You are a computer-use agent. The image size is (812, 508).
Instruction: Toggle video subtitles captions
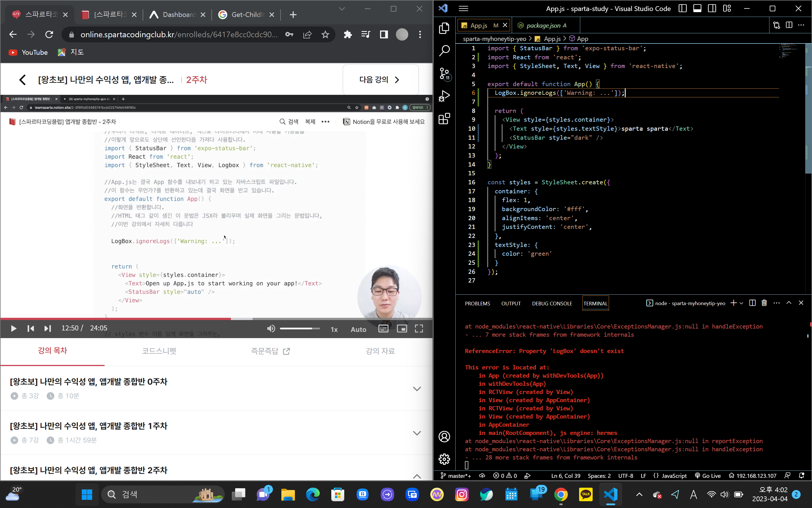click(383, 329)
